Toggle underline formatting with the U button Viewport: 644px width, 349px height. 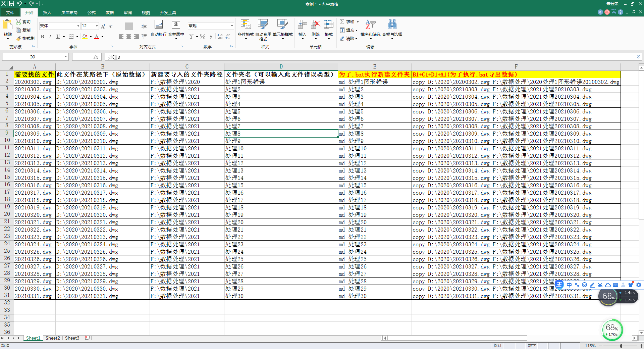tap(58, 37)
